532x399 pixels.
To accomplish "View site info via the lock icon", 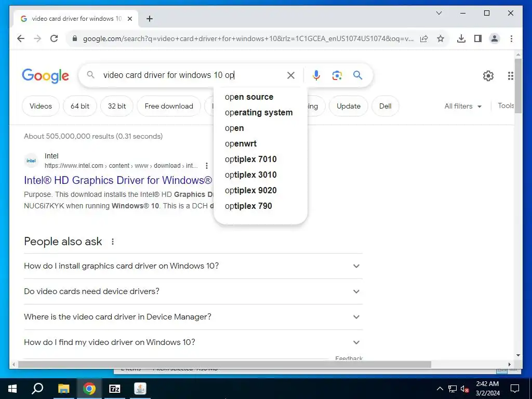I will pos(75,38).
